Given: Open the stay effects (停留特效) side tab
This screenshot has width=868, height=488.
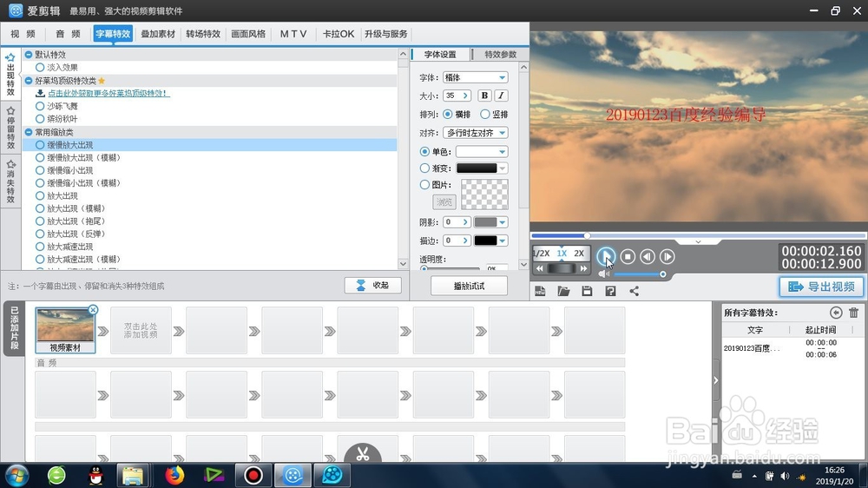Looking at the screenshot, I should 10,128.
